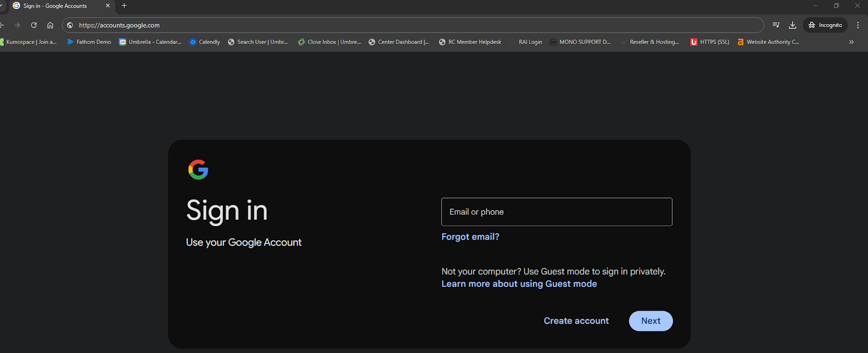Open the Website Authority C... bookmark
Viewport: 868px width, 353px height.
coord(768,42)
